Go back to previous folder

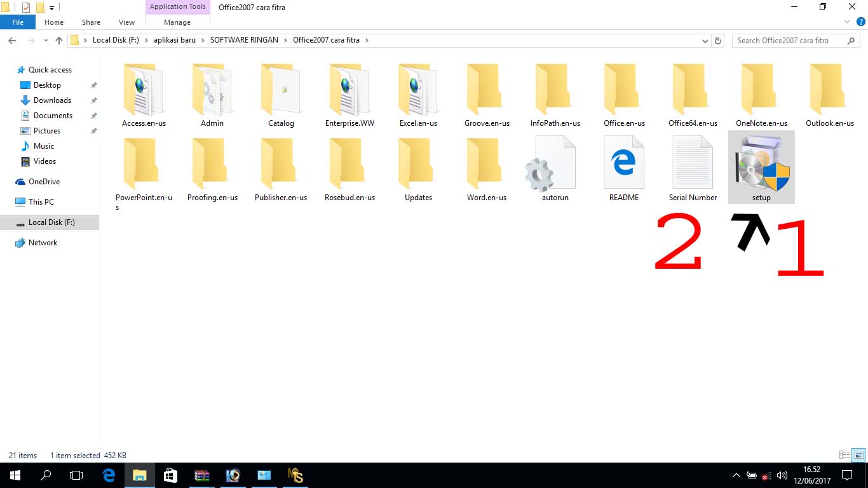pos(12,40)
